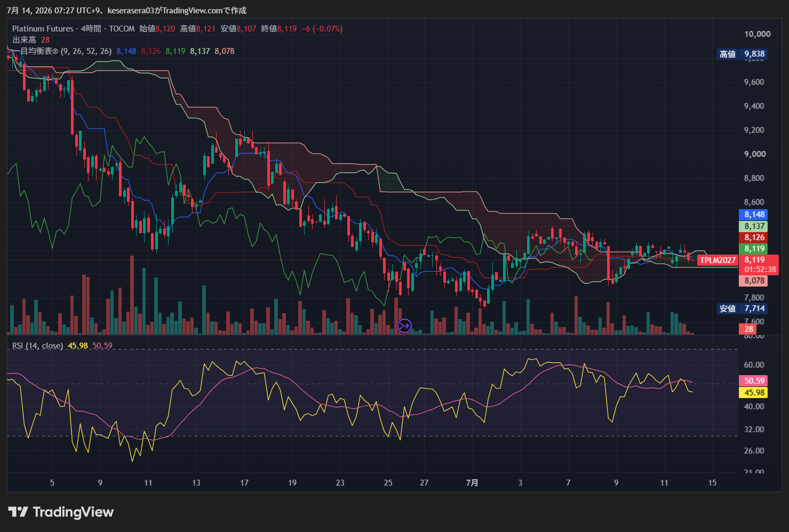Click the dark red 8,126 price axis tag

point(754,237)
